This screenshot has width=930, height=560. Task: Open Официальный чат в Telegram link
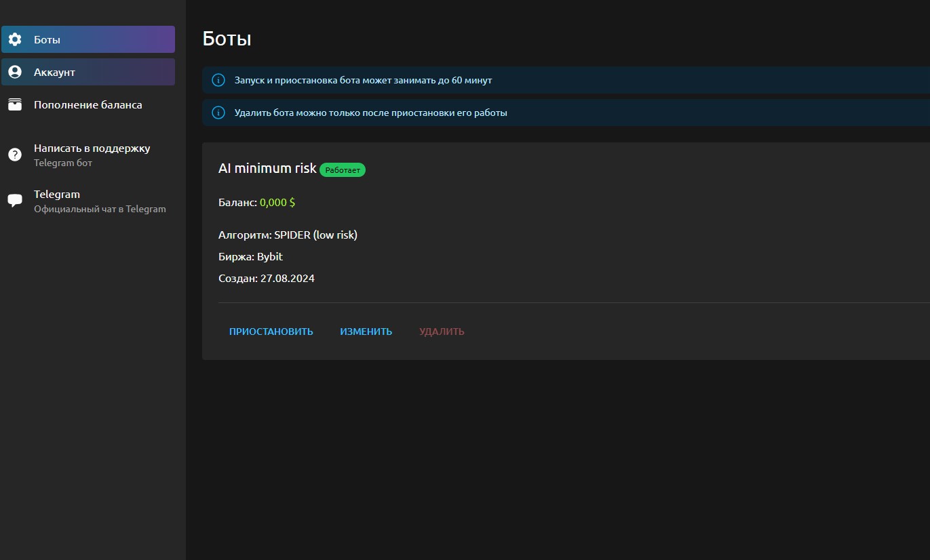(x=100, y=209)
